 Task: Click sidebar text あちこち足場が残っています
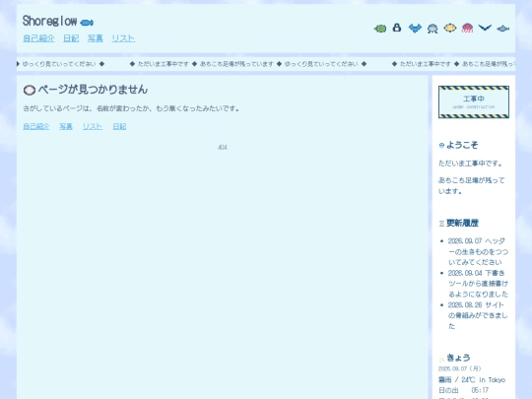point(471,186)
